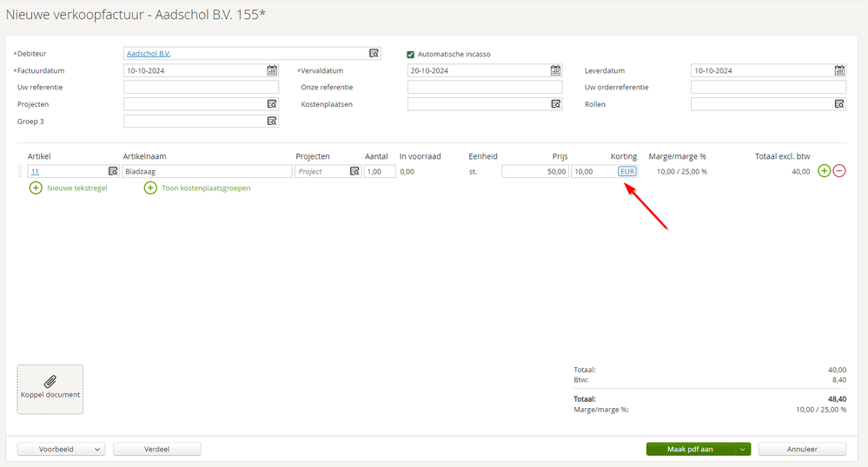Click the plus icon beside Toon kostenplaatsgroepen

coord(150,188)
